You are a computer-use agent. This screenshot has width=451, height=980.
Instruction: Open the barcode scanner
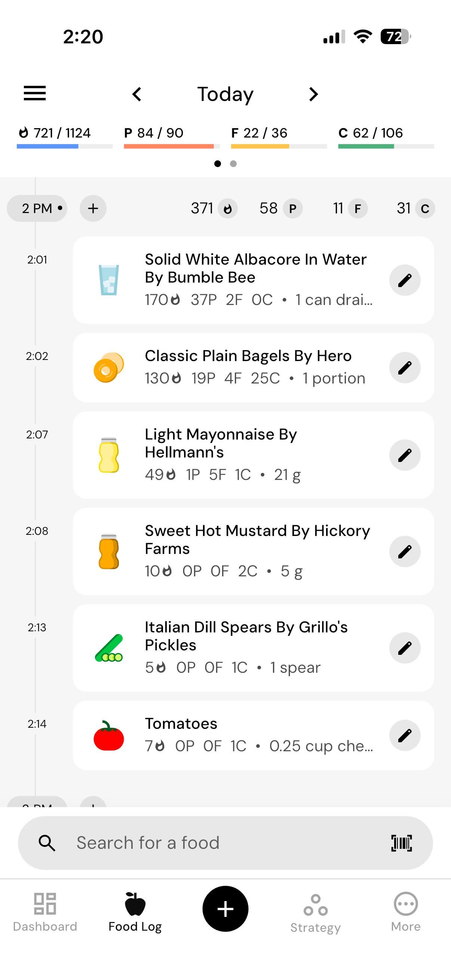pyautogui.click(x=402, y=843)
